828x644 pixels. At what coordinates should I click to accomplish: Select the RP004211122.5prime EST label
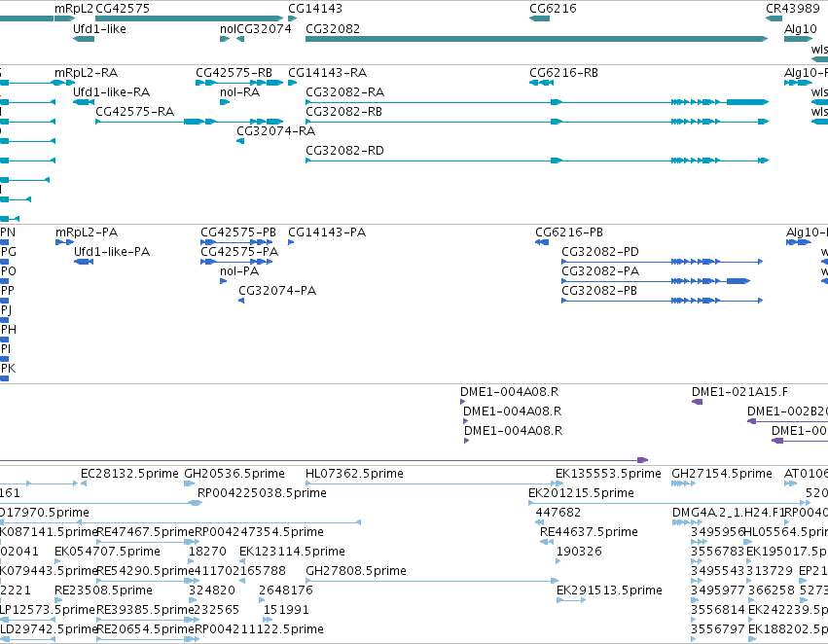pos(259,629)
